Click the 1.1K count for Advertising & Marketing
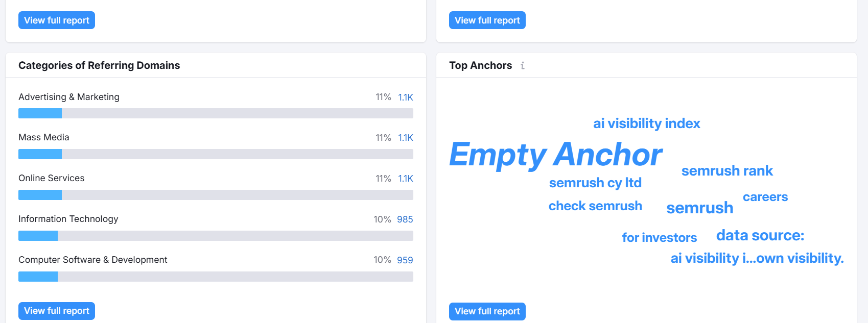The height and width of the screenshot is (323, 868). pos(406,97)
